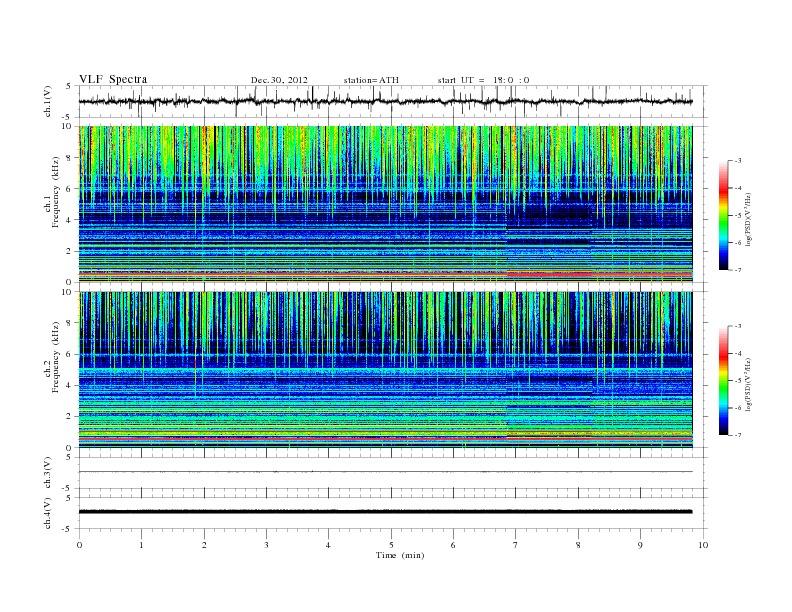Screen dimensions: 792x612
Task: Click the "2" kHz tick of ch.2 spectrogram
Action: click(69, 417)
